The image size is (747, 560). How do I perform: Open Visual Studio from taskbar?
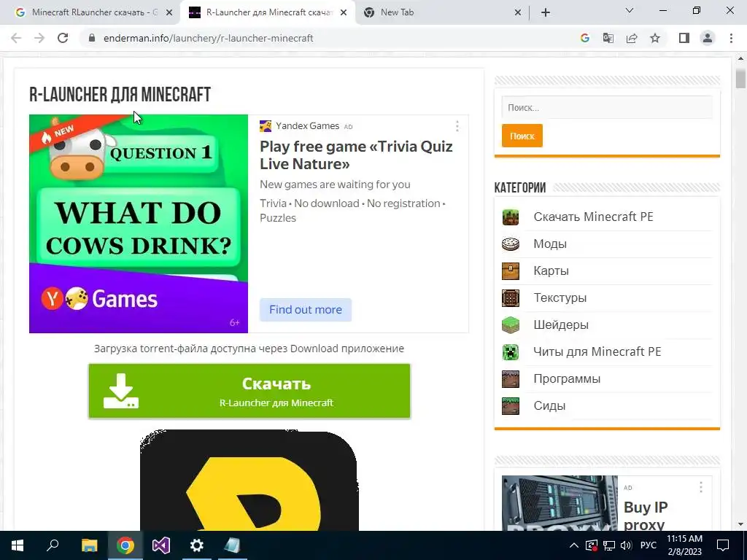point(161,545)
